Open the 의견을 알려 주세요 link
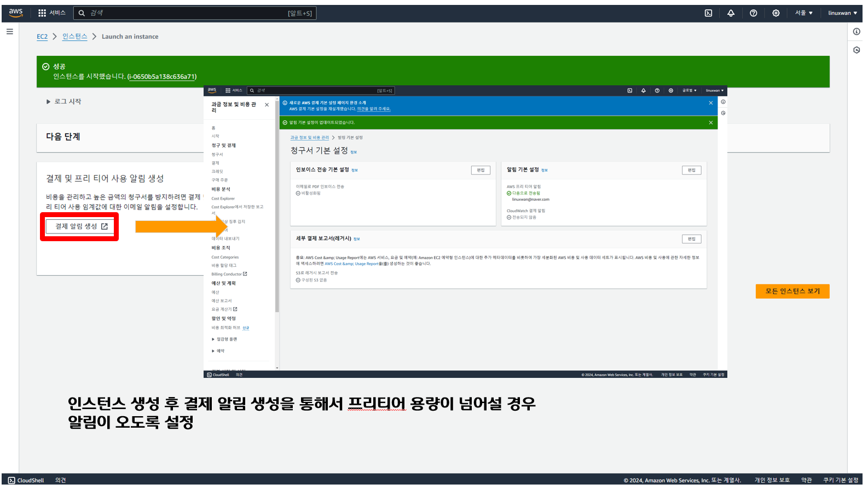 click(x=374, y=109)
